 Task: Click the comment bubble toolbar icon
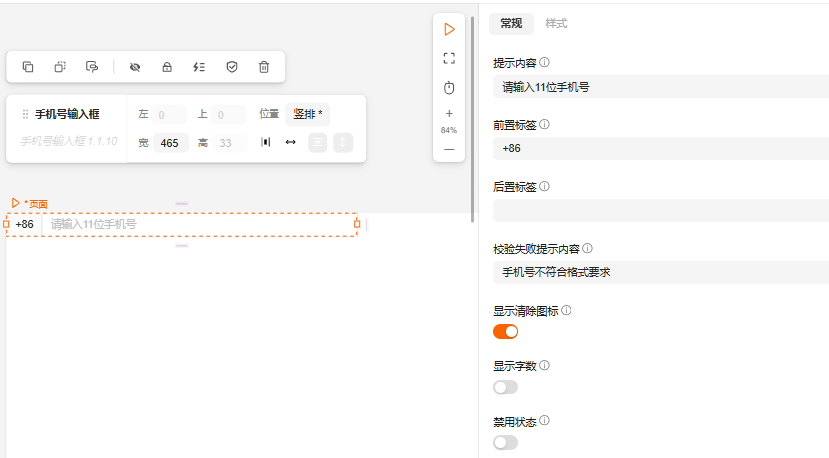[92, 67]
